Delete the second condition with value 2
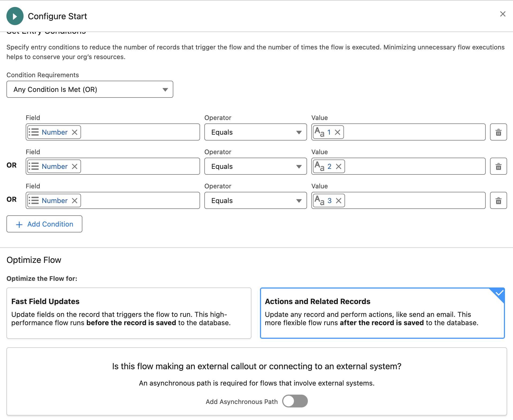Screen dimensions: 513x420 [x=498, y=166]
